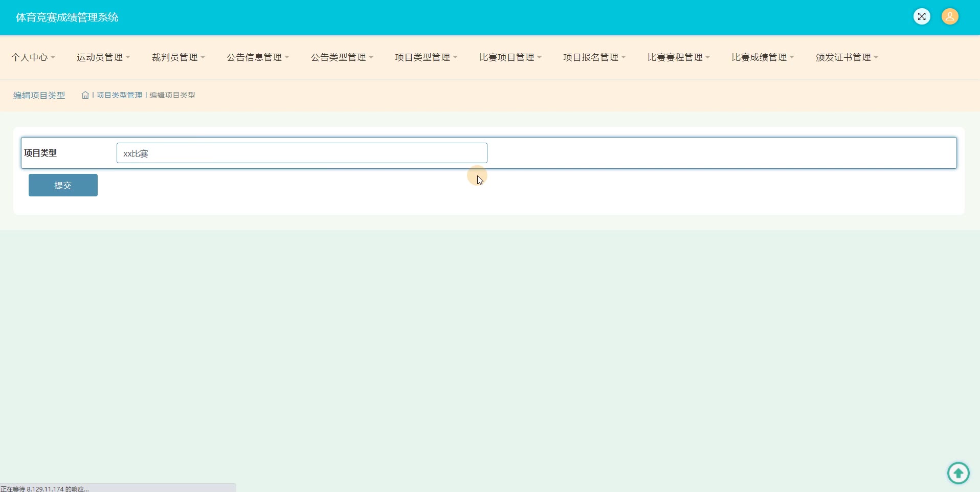Click the 项目类型 field label

tap(40, 153)
